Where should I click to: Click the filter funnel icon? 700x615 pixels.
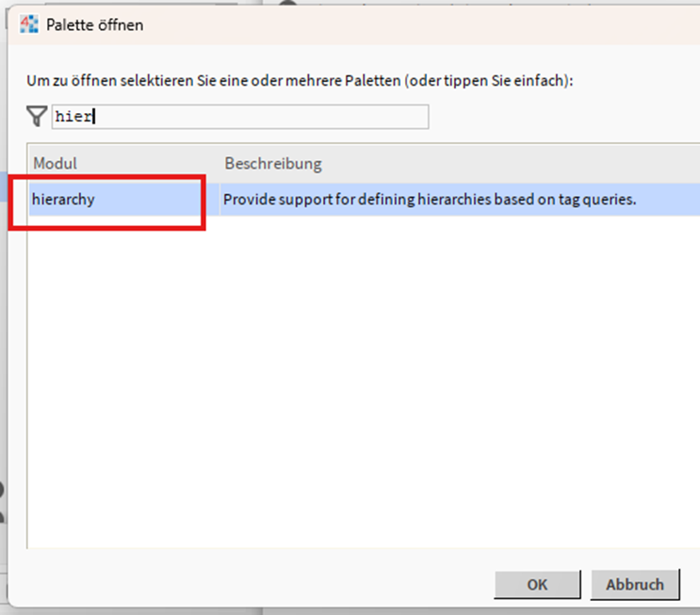click(x=37, y=116)
